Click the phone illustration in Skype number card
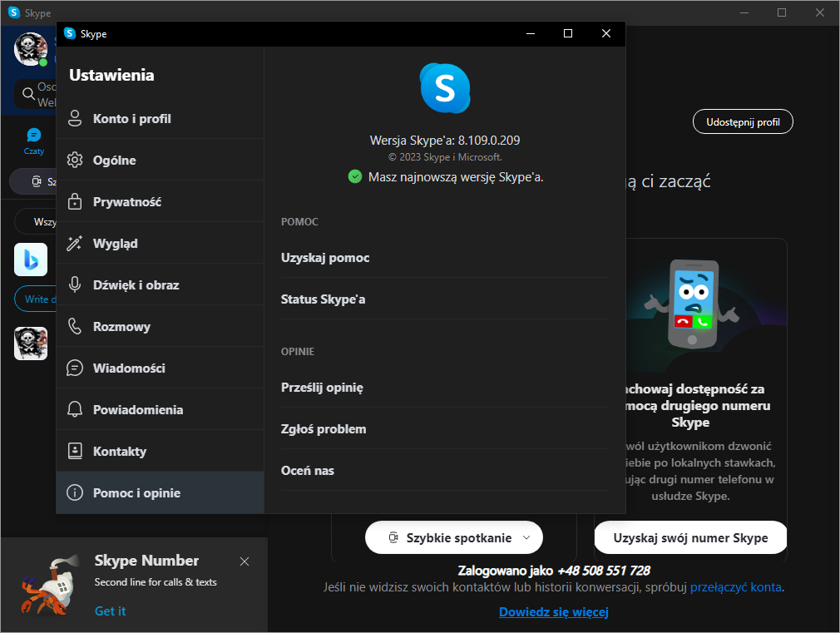The height and width of the screenshot is (633, 840). (693, 304)
